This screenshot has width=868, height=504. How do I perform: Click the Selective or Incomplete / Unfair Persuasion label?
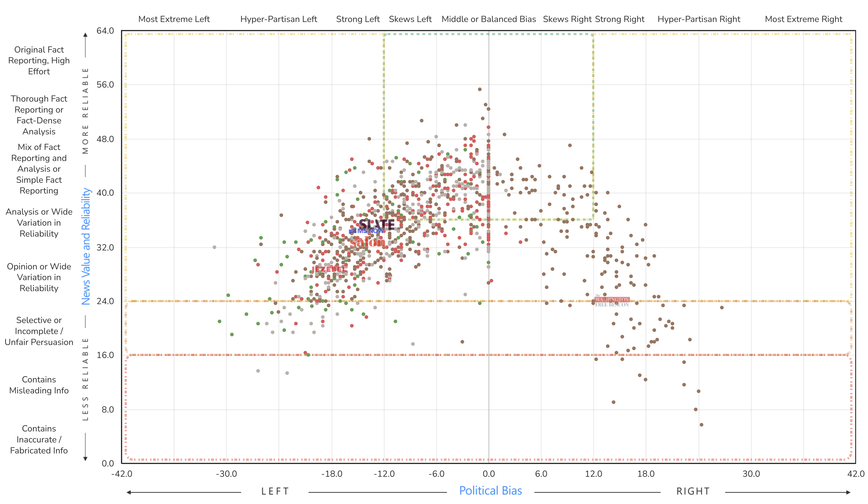click(39, 331)
